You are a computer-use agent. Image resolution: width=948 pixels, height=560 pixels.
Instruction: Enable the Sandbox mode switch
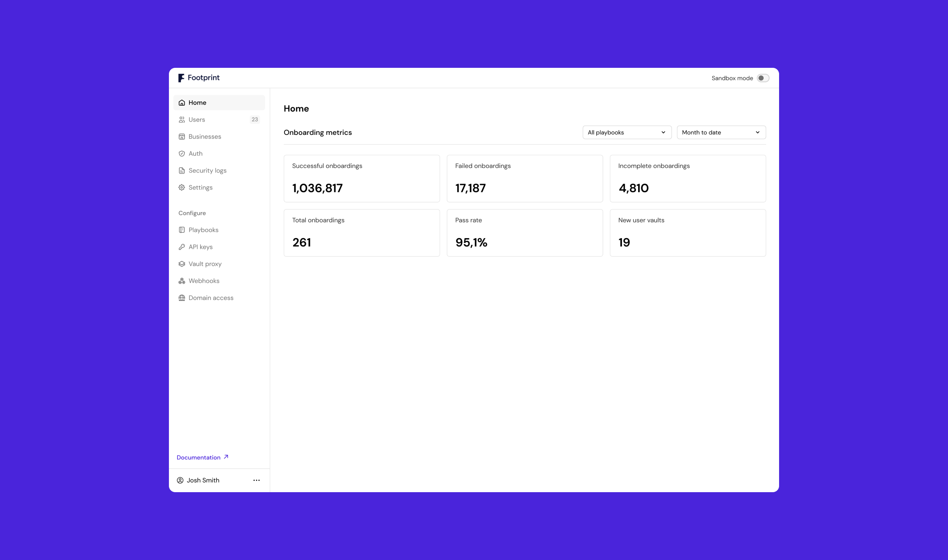763,78
